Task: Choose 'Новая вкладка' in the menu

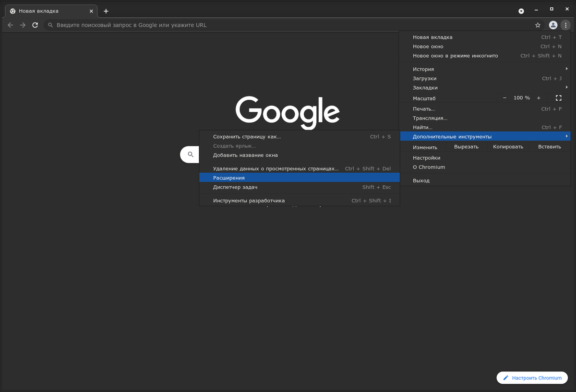Action: pyautogui.click(x=485, y=37)
